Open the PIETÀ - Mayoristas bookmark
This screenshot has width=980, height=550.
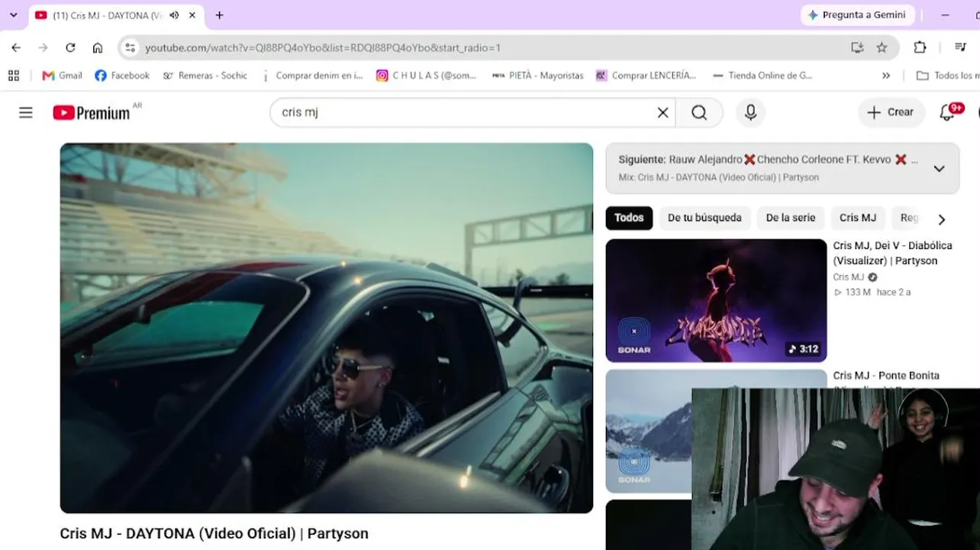point(537,76)
